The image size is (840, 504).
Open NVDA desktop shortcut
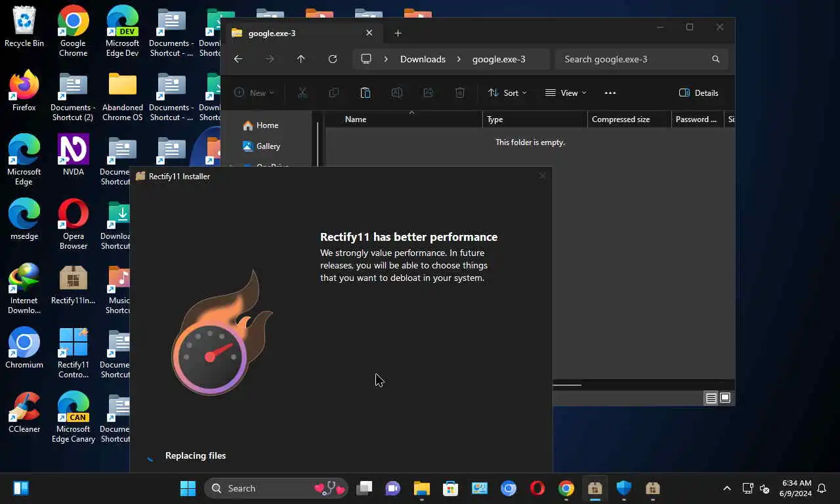[x=73, y=155]
